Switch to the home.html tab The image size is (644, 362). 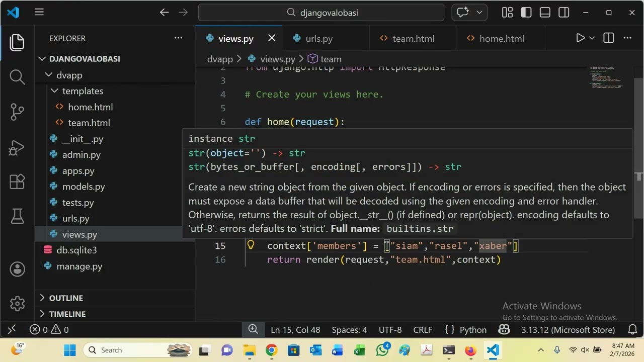point(501,39)
